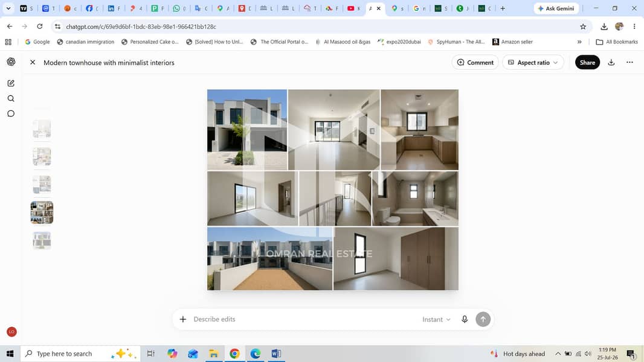This screenshot has width=644, height=362.
Task: Select the second image thumbnail in the left strip
Action: click(x=42, y=157)
